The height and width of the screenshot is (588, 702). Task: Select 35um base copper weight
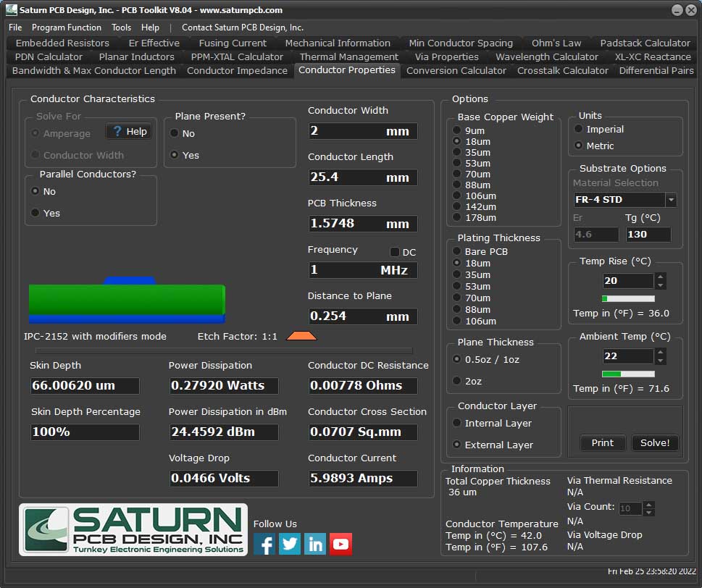pyautogui.click(x=457, y=152)
